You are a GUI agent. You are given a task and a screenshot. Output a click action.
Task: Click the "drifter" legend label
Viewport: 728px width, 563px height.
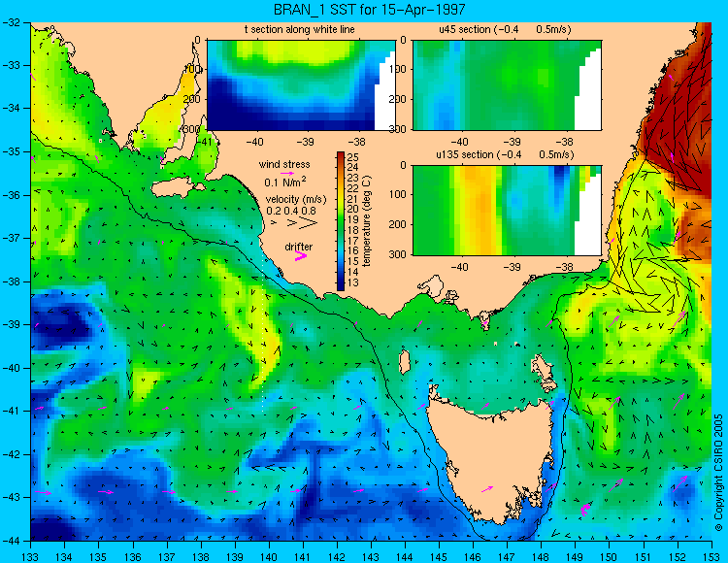299,247
